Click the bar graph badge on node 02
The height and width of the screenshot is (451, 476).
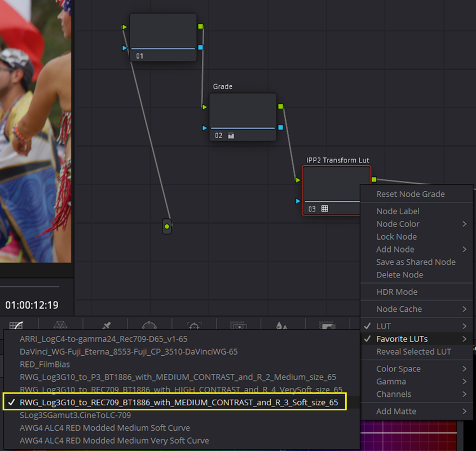231,136
